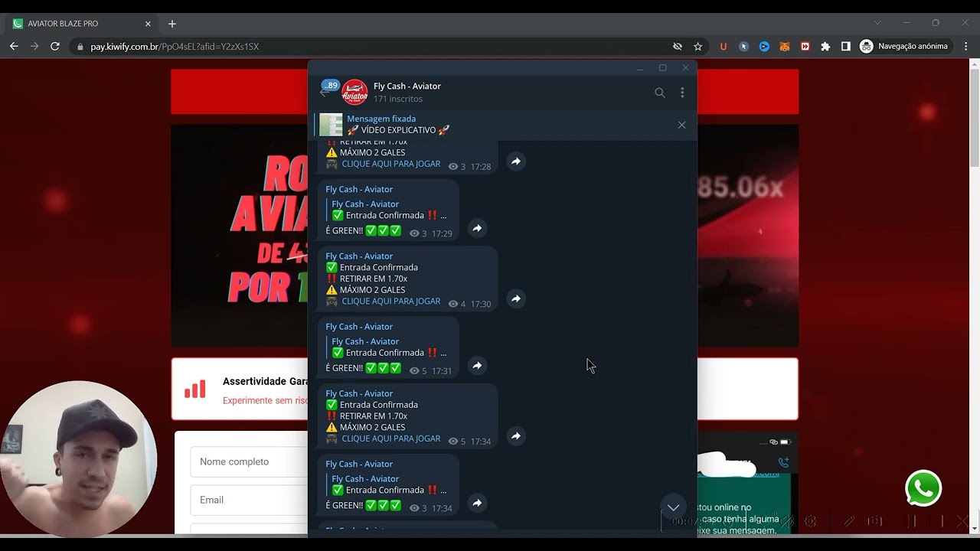Open CLIQUE AQUI PARA JOGAR link from 17:30
This screenshot has width=980, height=551.
390,302
